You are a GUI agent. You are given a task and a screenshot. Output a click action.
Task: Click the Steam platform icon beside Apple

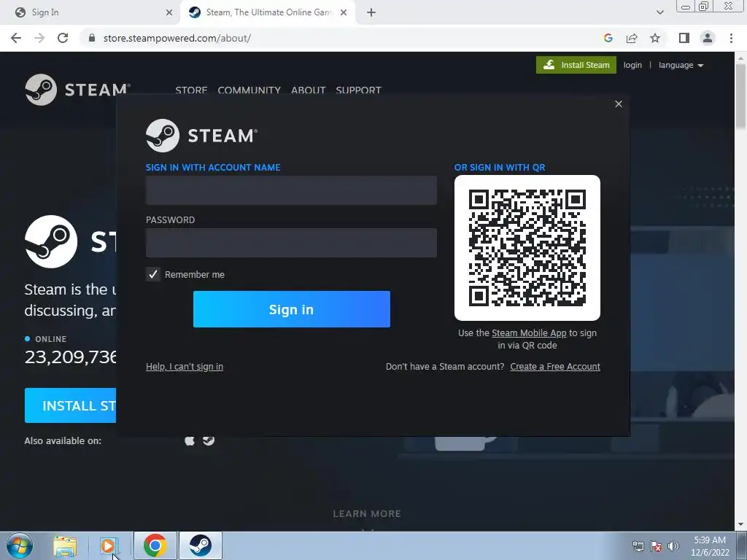(209, 440)
